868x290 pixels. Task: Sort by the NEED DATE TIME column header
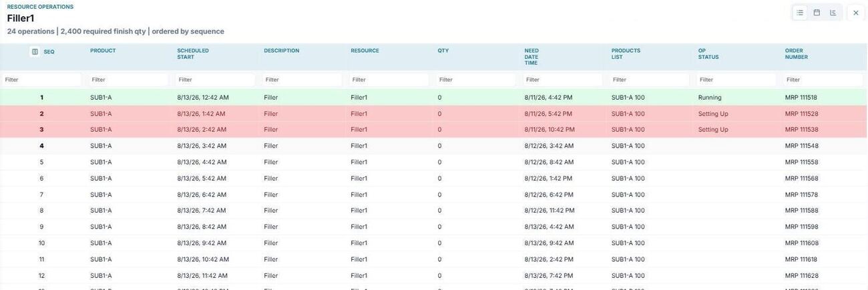(531, 57)
